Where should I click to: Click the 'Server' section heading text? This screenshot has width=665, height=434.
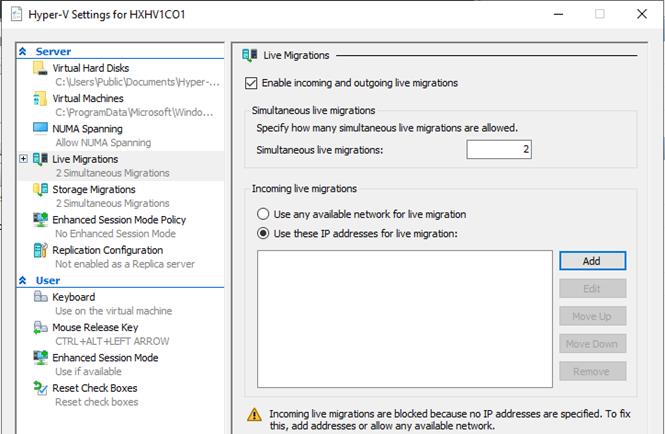[x=53, y=51]
